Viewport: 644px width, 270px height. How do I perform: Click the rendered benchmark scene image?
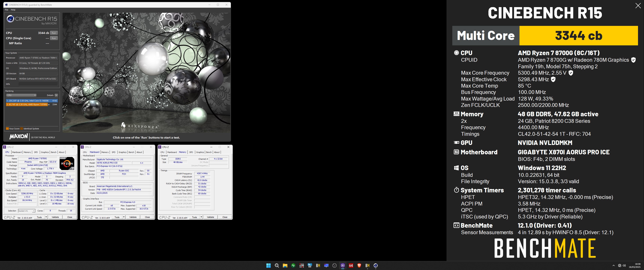[x=146, y=73]
